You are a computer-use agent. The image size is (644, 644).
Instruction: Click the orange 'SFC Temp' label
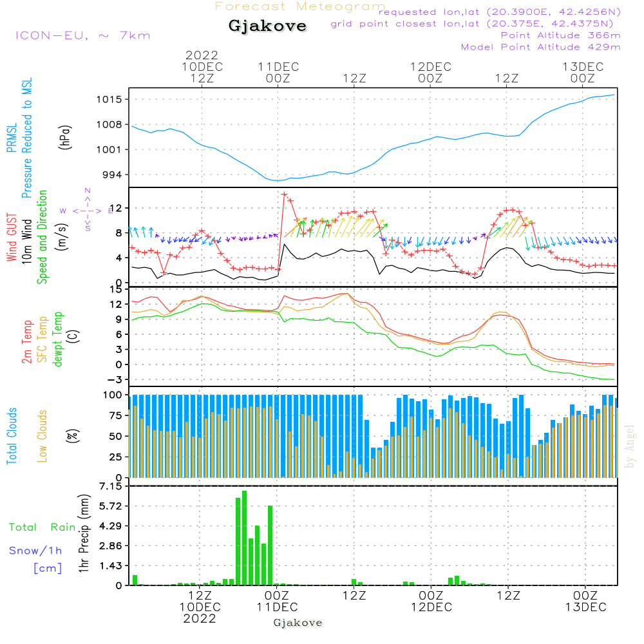tap(43, 339)
